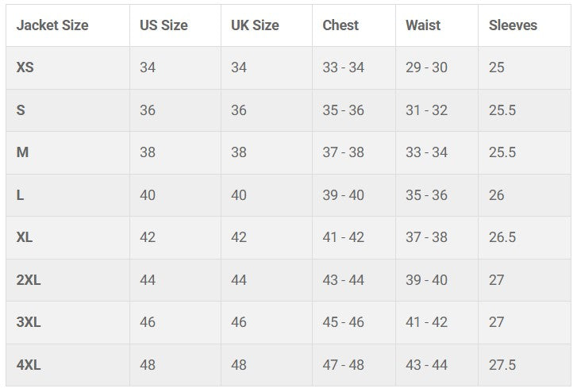Select the XL jacket size row label
This screenshot has height=392, width=577.
25,237
